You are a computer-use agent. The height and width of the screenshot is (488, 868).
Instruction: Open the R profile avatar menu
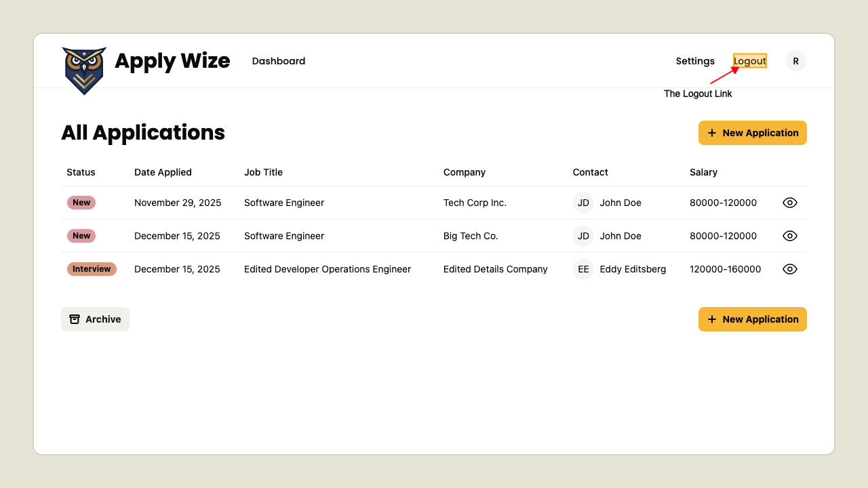795,60
